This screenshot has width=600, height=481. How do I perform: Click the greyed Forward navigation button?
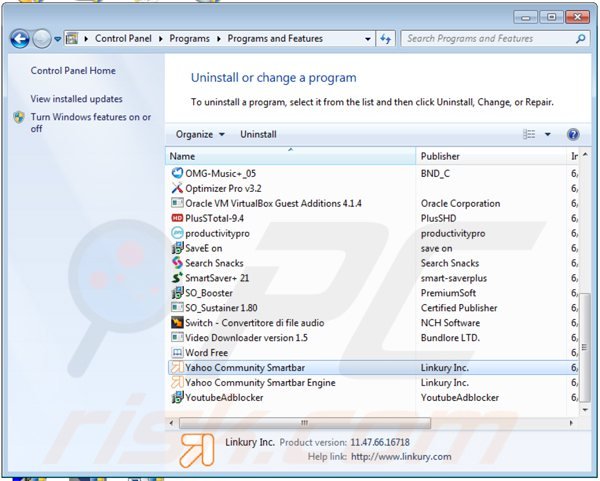point(42,39)
